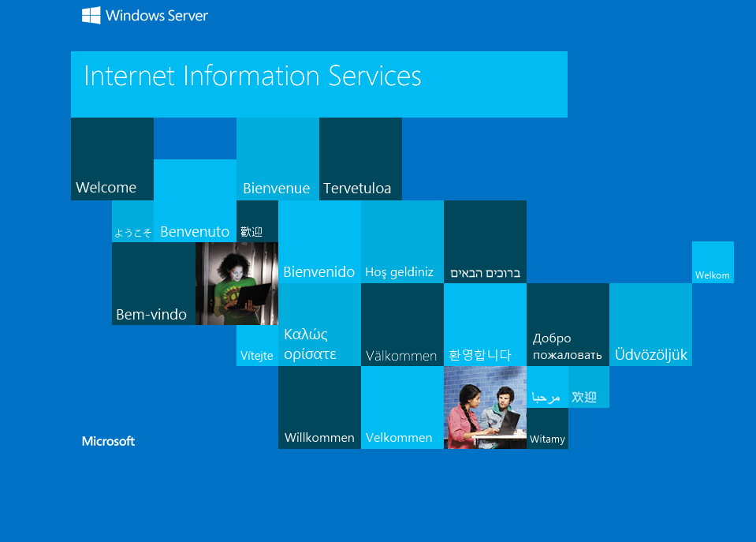Click the Japanese ようこそ tile
The height and width of the screenshot is (542, 756).
(133, 222)
